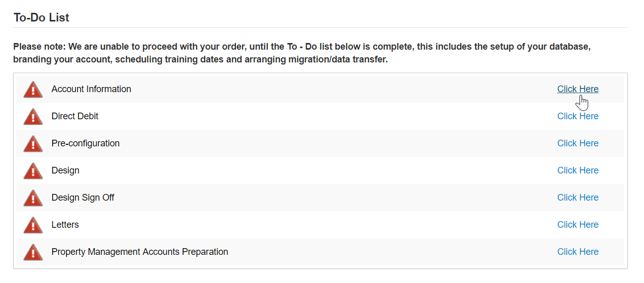Click the Pre-configuration item label
Image resolution: width=644 pixels, height=283 pixels.
coord(85,143)
